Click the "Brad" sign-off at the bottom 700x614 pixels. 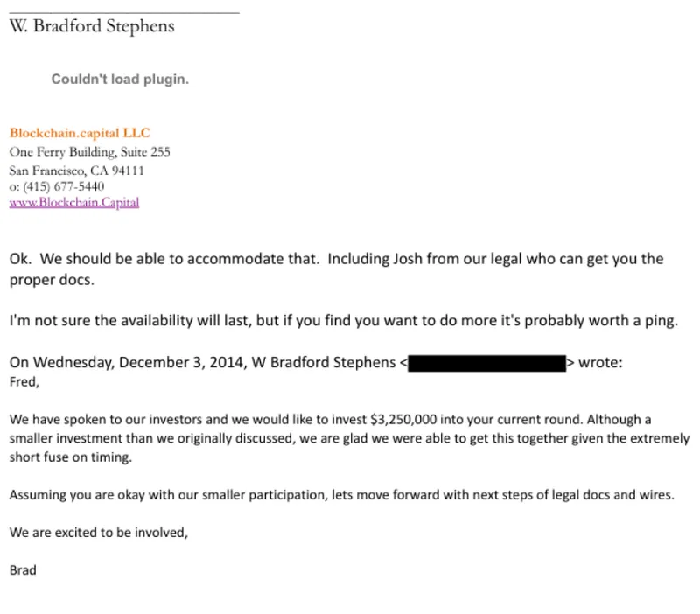[x=24, y=569]
